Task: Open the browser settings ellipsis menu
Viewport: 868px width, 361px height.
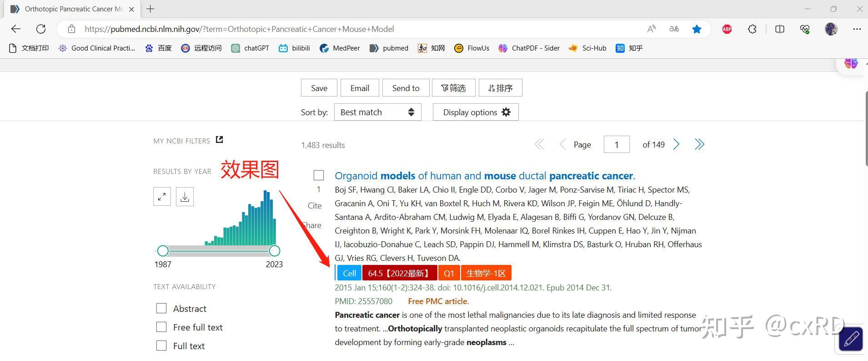Action: point(857,29)
